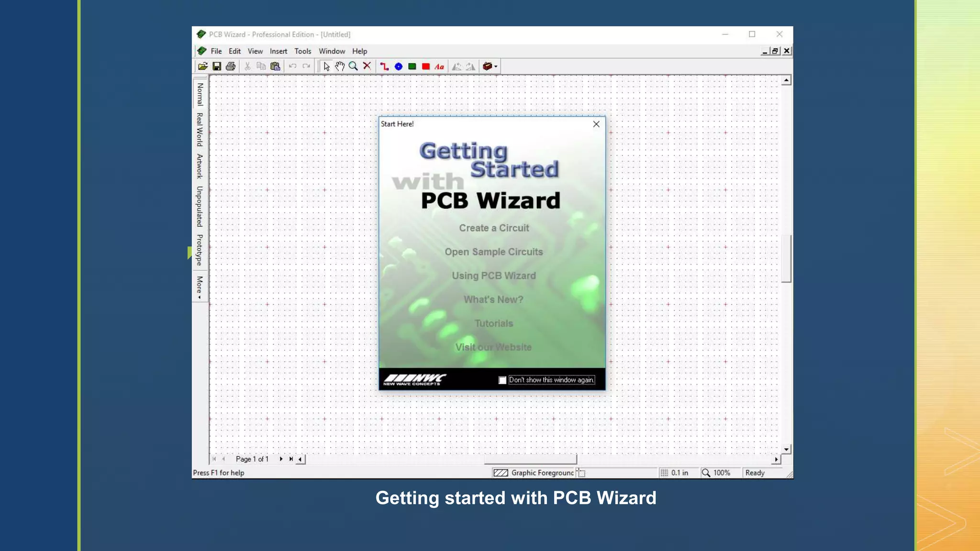Open the Insert menu
The image size is (980, 551).
[278, 51]
